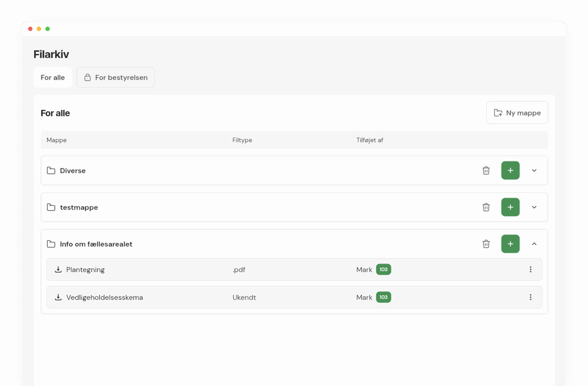Viewport: 588px width, 386px height.
Task: Download the Plantegning file
Action: pyautogui.click(x=58, y=269)
